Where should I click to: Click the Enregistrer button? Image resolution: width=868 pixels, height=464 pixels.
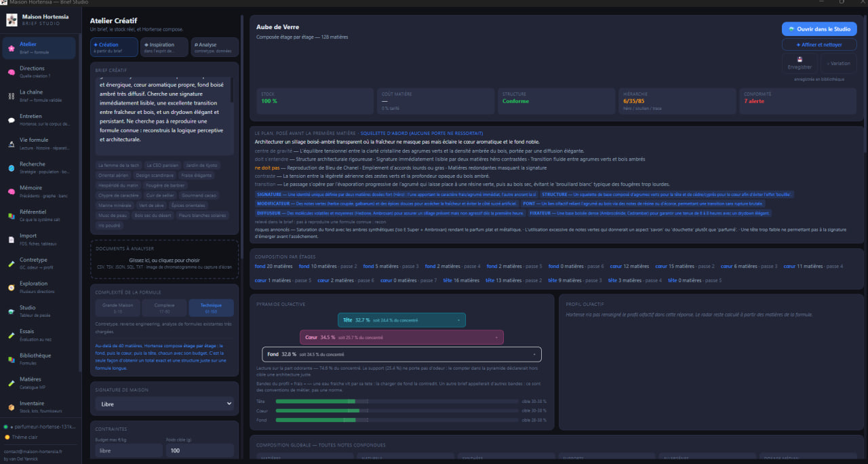click(x=800, y=64)
